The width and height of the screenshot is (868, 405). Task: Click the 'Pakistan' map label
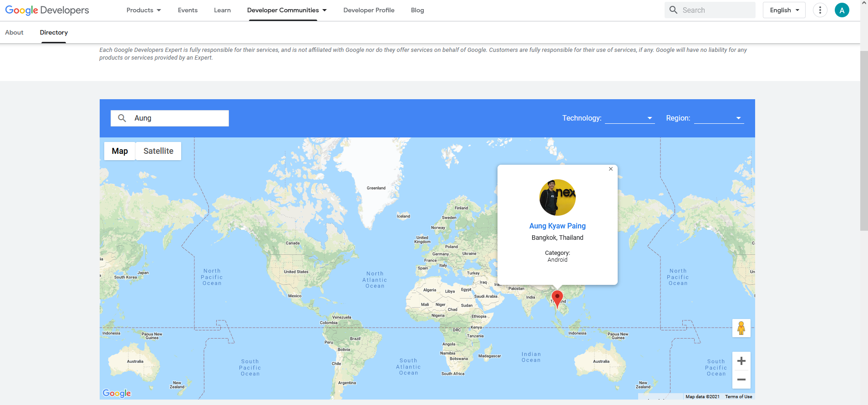point(516,289)
